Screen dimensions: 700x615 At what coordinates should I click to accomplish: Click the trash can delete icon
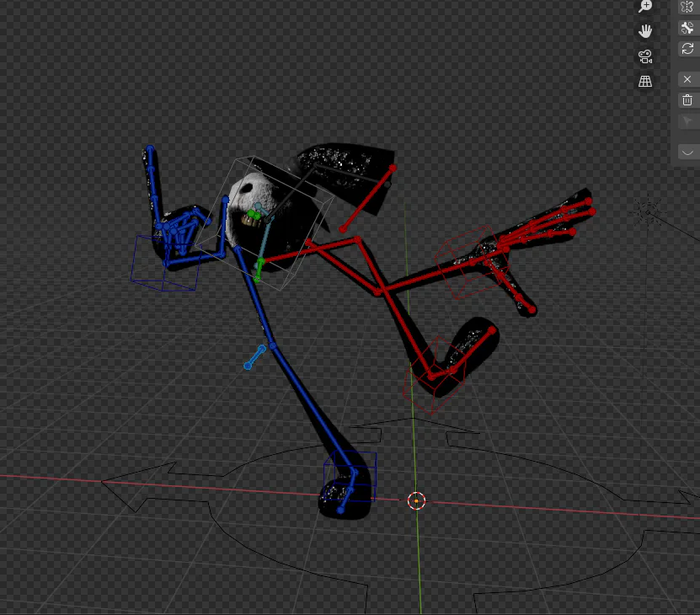pos(687,100)
